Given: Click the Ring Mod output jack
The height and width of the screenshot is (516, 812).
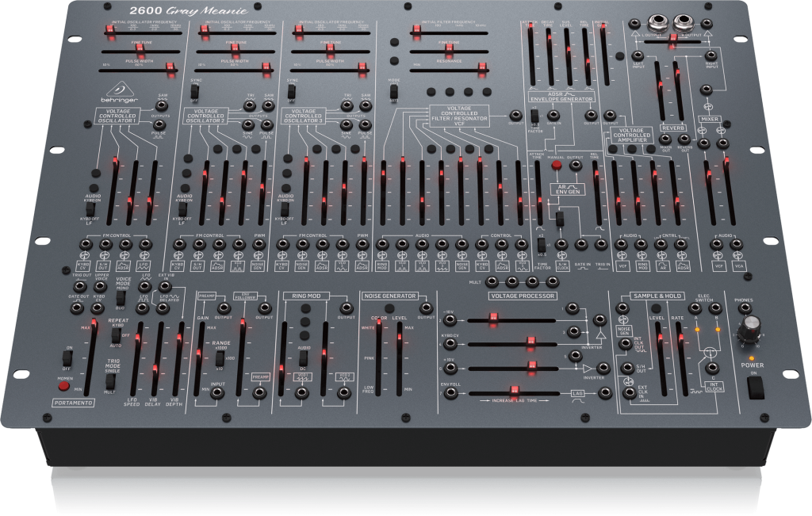Looking at the screenshot, I should (x=346, y=308).
